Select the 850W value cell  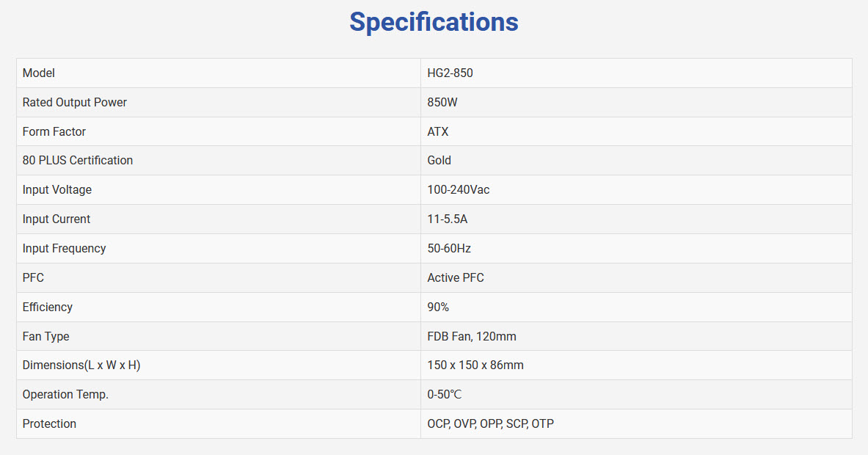pyautogui.click(x=442, y=103)
